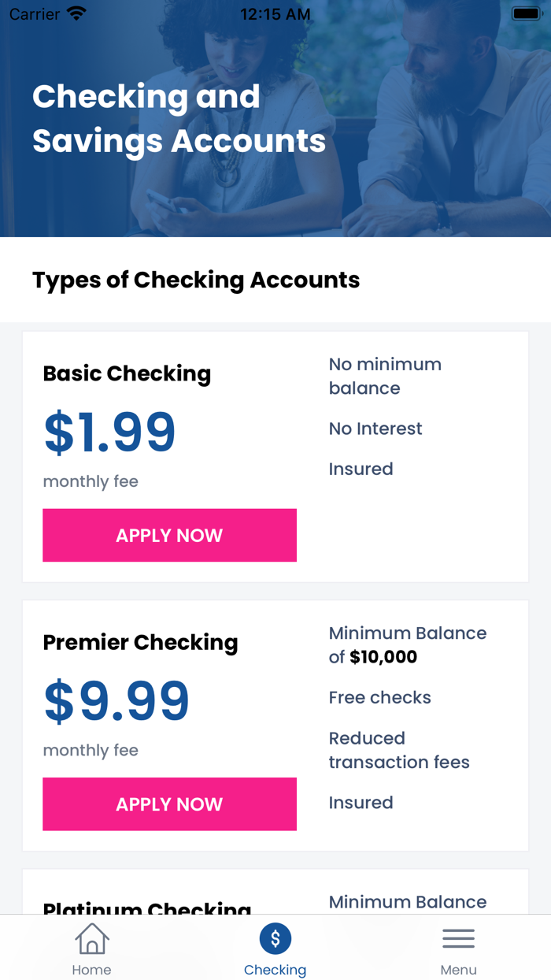Image resolution: width=551 pixels, height=980 pixels.
Task: Tap the Wi-Fi signal icon
Action: pos(75,13)
